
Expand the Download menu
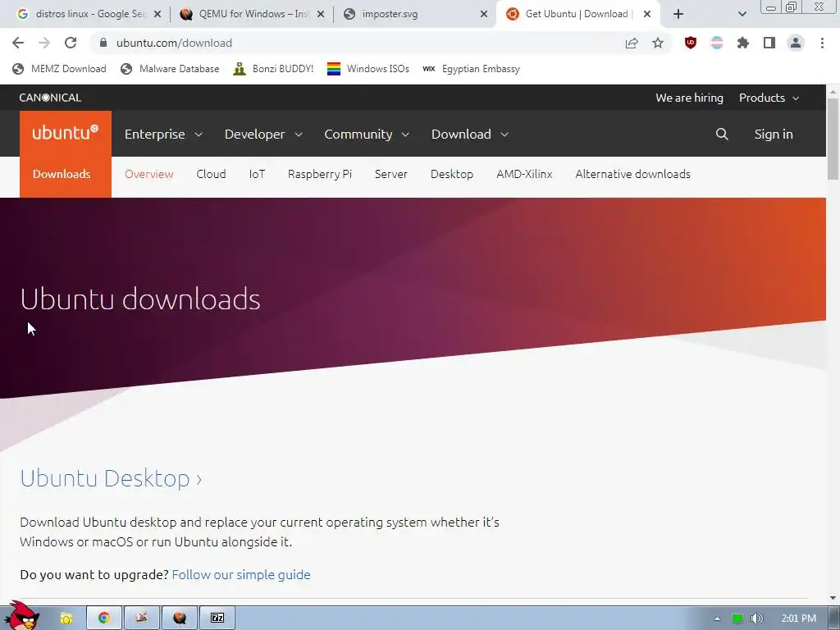click(470, 134)
